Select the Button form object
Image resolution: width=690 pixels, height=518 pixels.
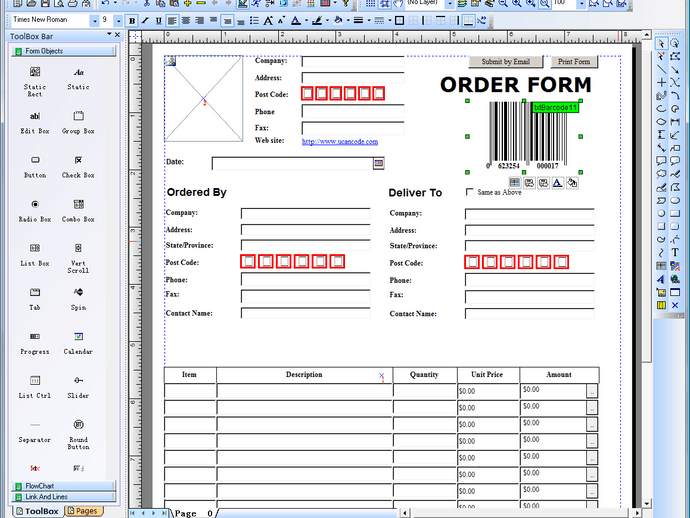click(x=35, y=167)
